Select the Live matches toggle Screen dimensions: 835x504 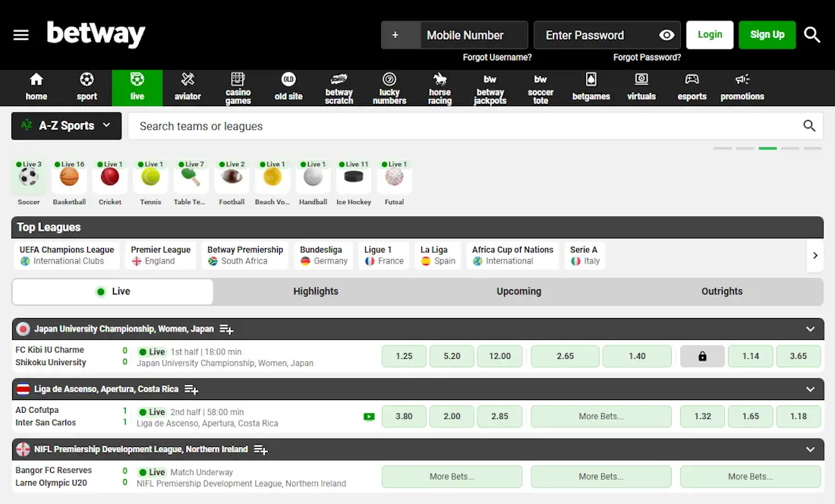point(112,291)
